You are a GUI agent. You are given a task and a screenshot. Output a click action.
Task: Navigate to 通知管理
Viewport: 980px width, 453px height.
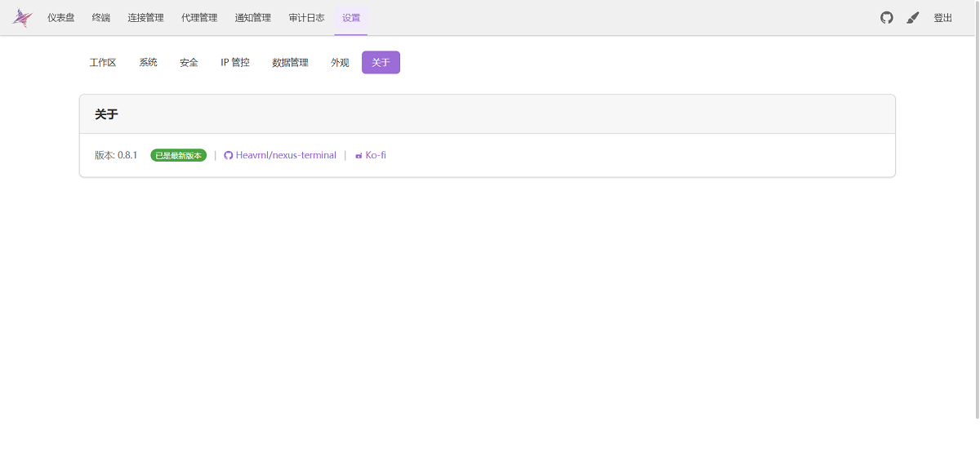252,18
